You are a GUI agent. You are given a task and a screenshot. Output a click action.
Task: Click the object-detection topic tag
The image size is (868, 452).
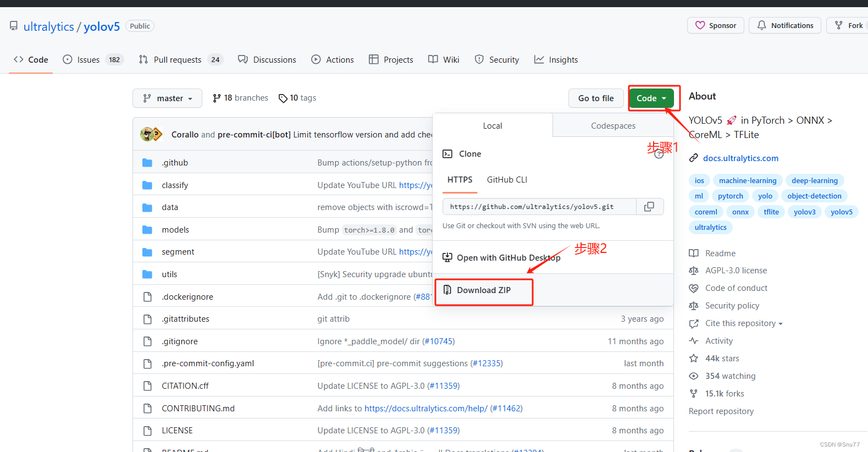pyautogui.click(x=814, y=196)
